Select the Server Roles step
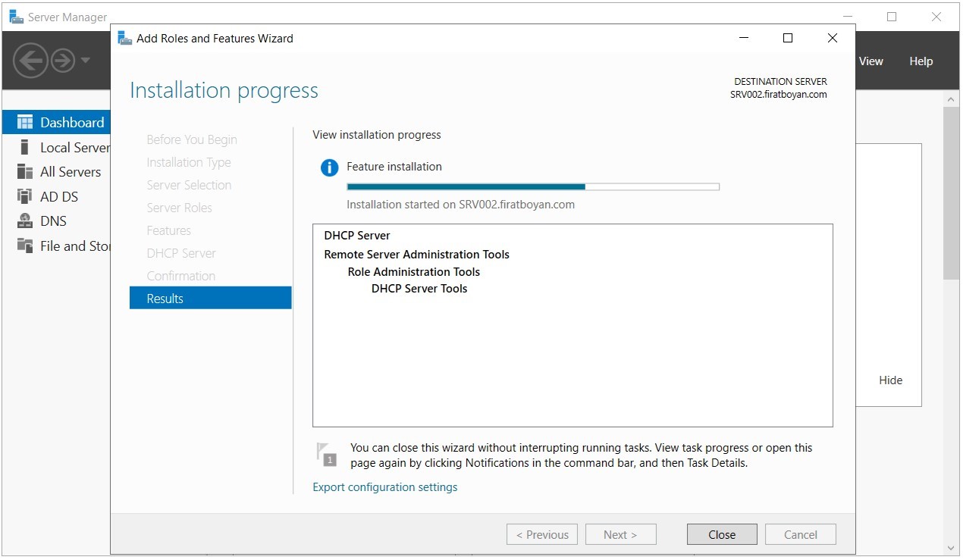 click(x=179, y=208)
